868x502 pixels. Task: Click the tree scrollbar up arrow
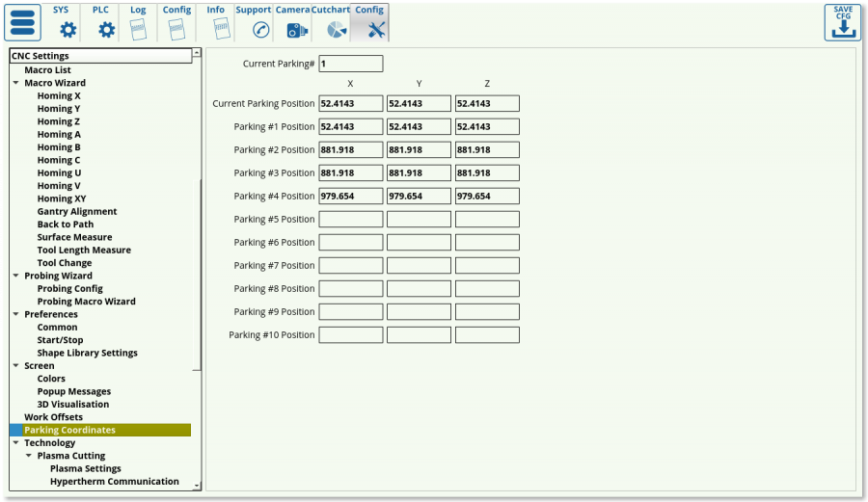[x=197, y=53]
